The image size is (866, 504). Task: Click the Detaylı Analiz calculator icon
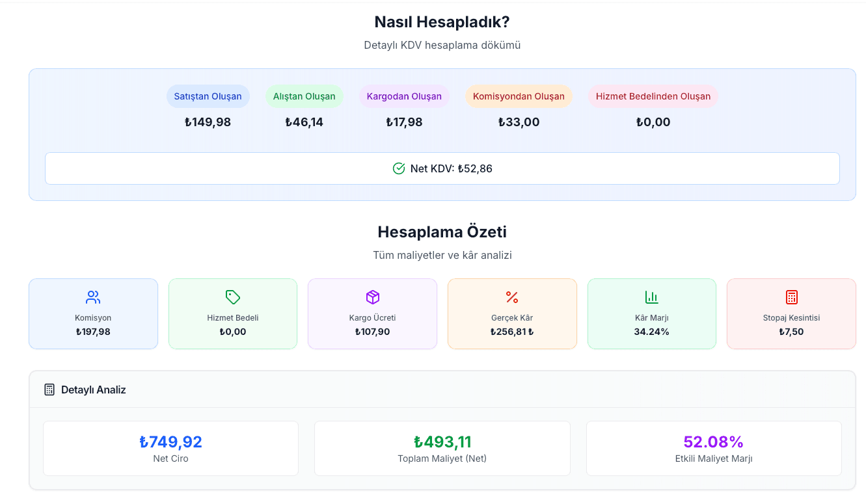[49, 390]
